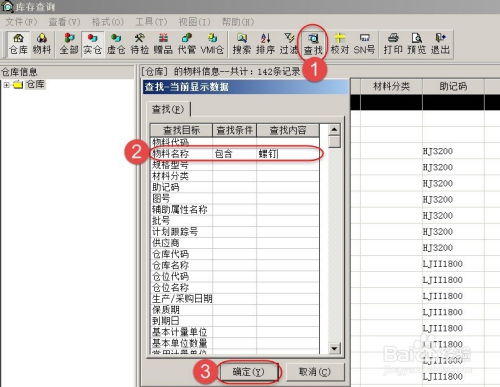Select the 规格型号 row
500x387 pixels.
point(235,165)
